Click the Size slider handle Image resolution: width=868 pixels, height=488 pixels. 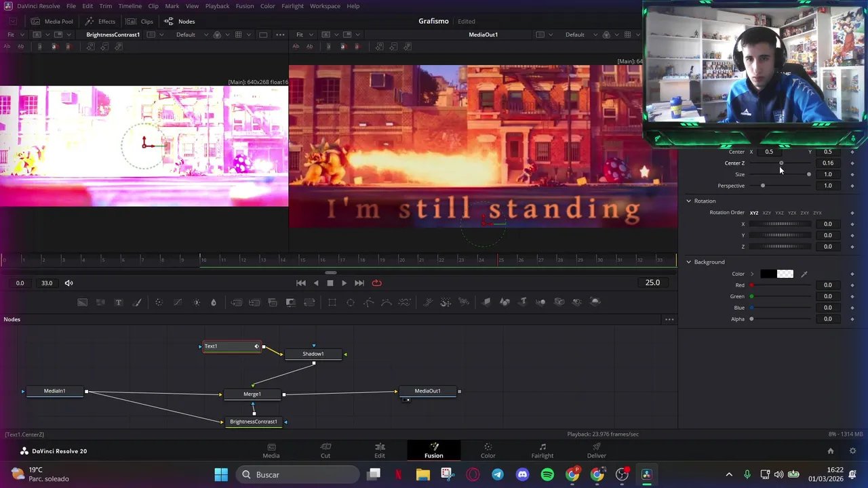click(808, 174)
